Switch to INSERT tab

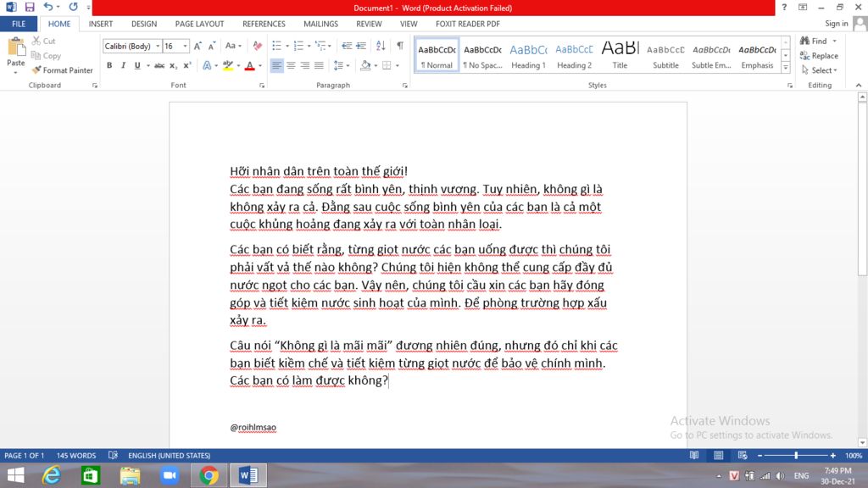tap(101, 24)
